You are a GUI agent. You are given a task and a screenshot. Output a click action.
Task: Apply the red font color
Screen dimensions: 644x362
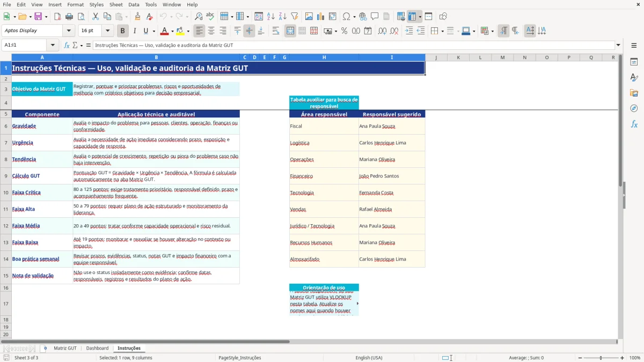coord(164,31)
